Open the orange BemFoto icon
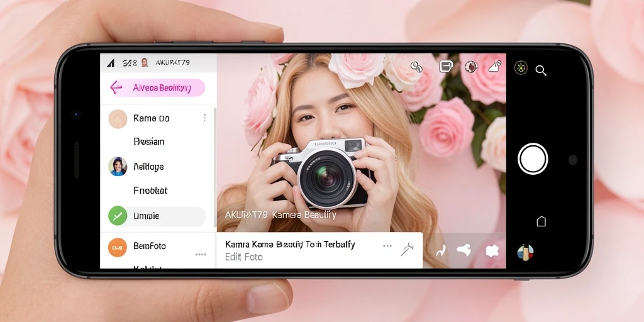 pyautogui.click(x=118, y=247)
